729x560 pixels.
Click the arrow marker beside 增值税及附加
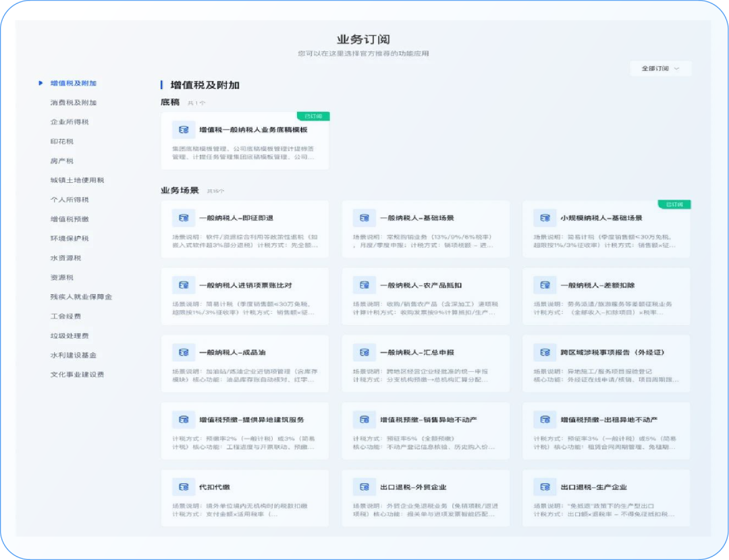40,83
